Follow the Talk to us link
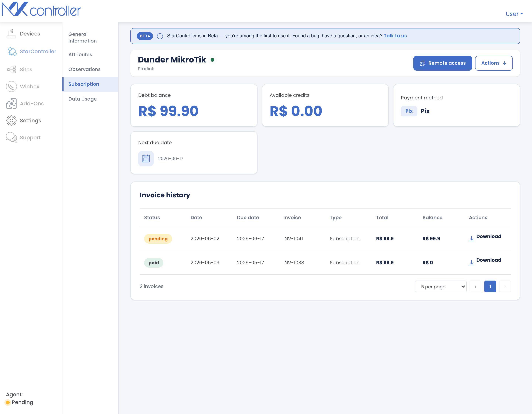This screenshot has width=532, height=414. [395, 36]
